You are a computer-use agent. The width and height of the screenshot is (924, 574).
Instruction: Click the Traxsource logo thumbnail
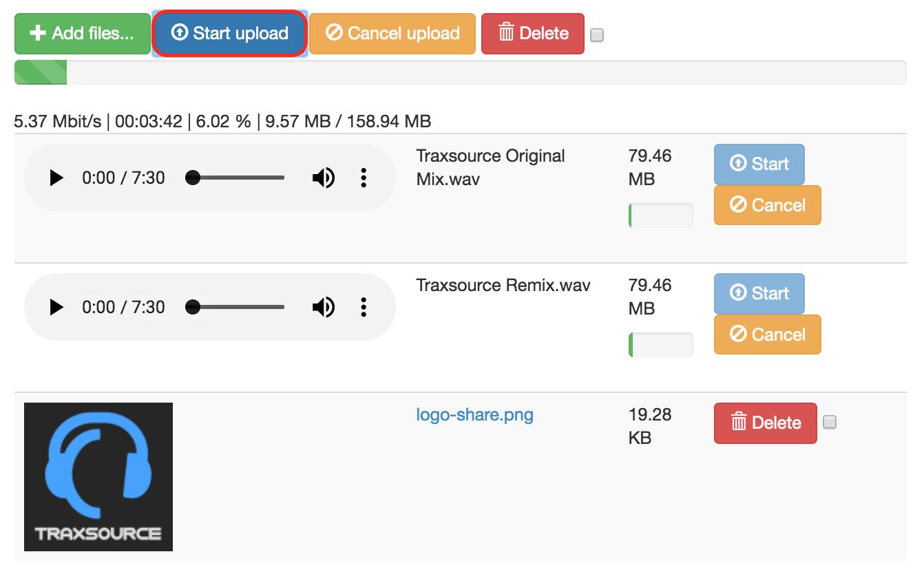pos(98,477)
